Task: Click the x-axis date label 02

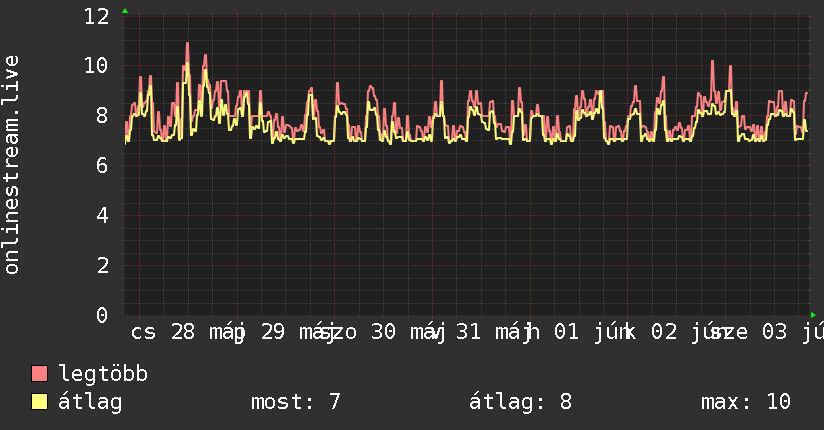Action: 664,332
